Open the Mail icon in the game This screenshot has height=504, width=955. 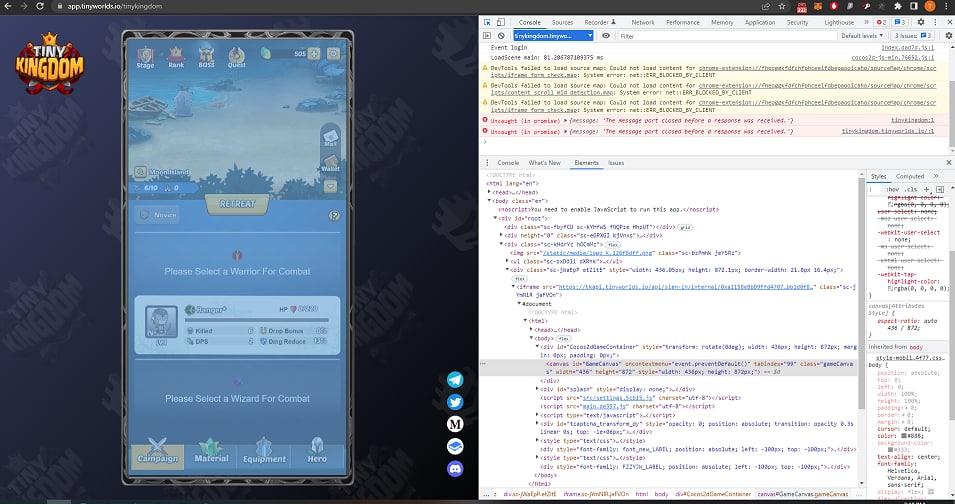click(x=330, y=136)
